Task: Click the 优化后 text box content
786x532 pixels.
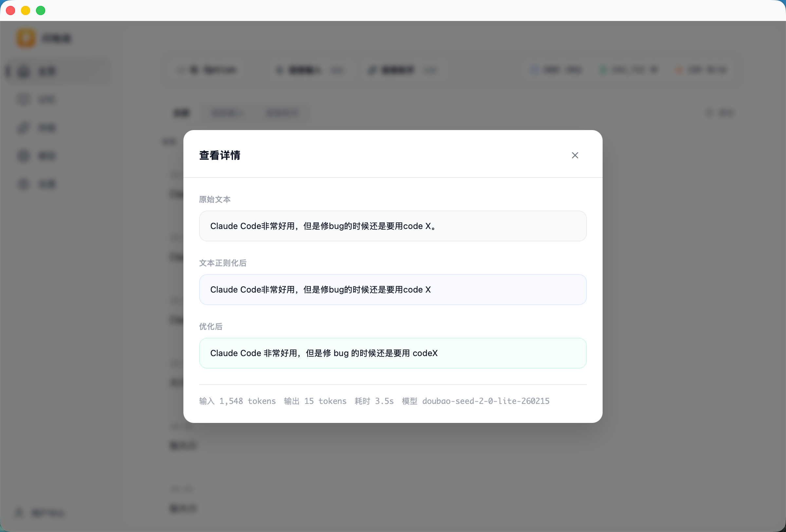Action: (x=393, y=353)
